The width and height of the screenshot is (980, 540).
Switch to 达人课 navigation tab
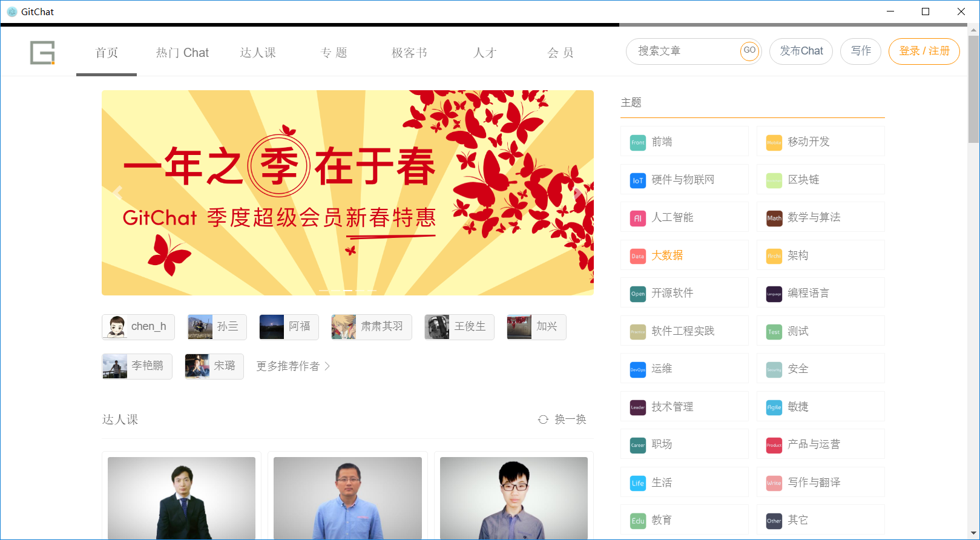(258, 53)
